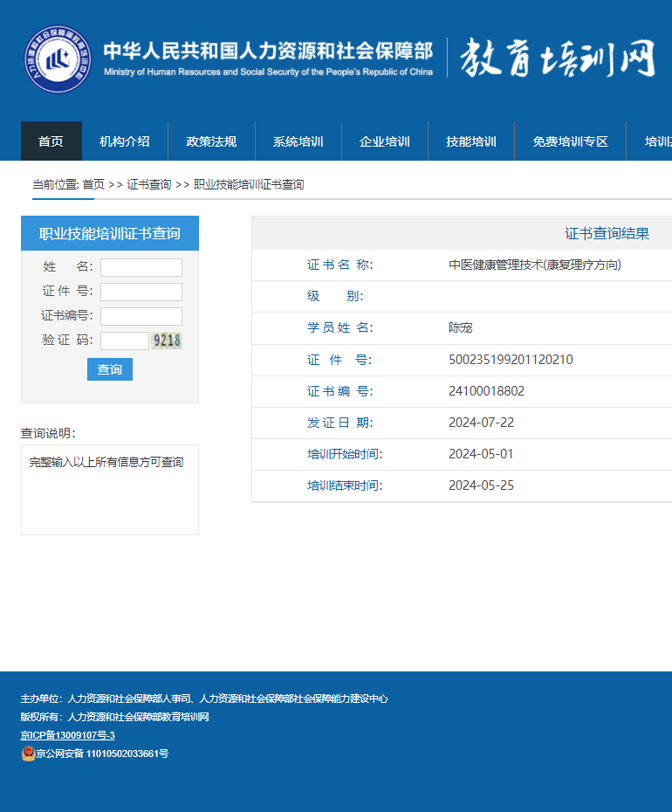Click the 证书编号 input field
The width and height of the screenshot is (672, 812).
click(x=141, y=316)
